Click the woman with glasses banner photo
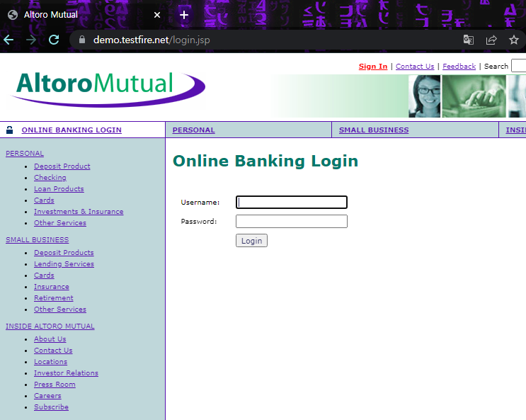 tap(424, 96)
